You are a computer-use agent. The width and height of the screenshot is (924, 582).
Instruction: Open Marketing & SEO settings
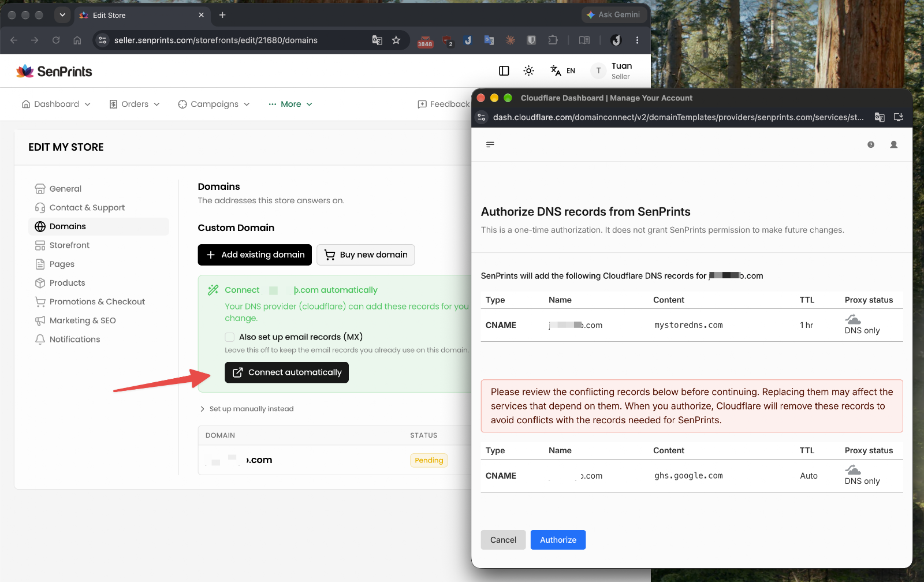coord(99,320)
